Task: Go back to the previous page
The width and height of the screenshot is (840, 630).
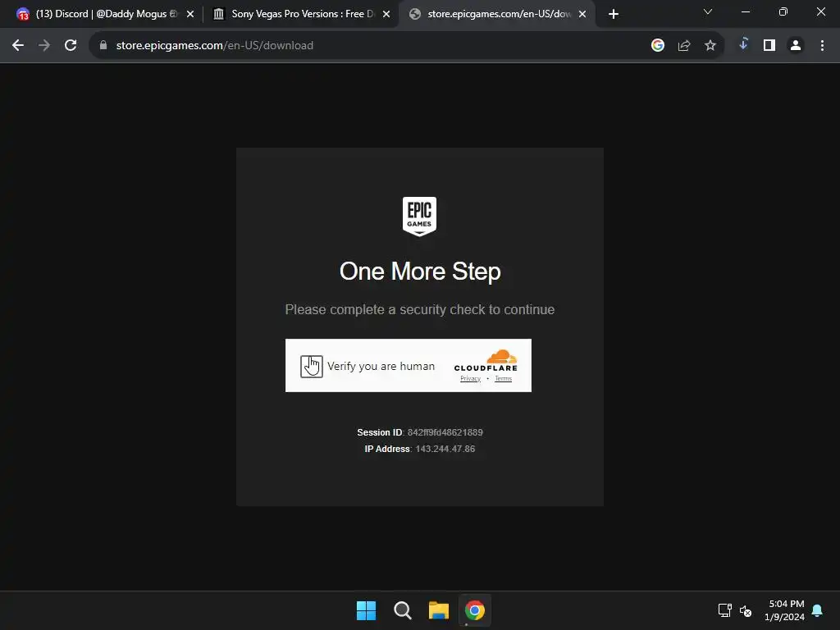Action: pos(18,46)
